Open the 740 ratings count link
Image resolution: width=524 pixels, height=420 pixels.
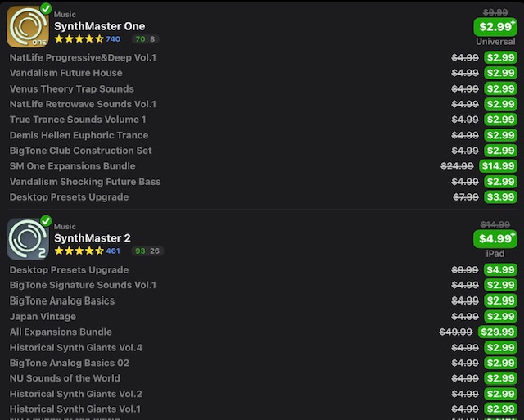(x=113, y=39)
